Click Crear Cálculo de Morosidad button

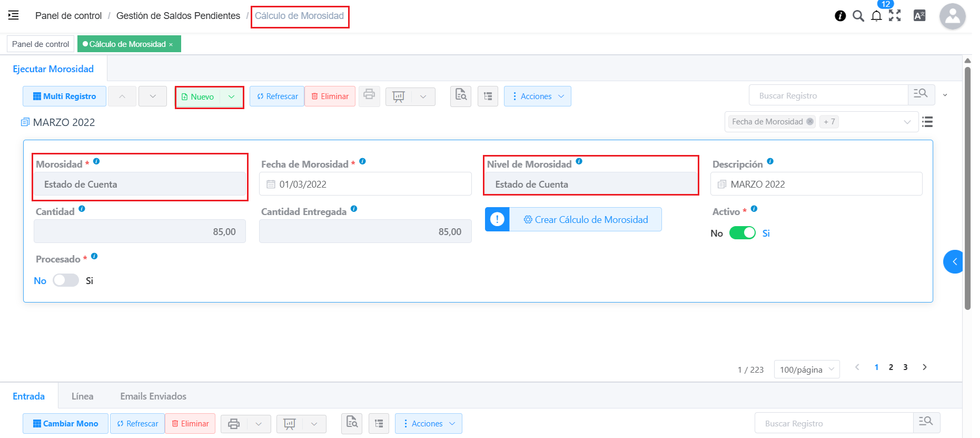pyautogui.click(x=585, y=220)
